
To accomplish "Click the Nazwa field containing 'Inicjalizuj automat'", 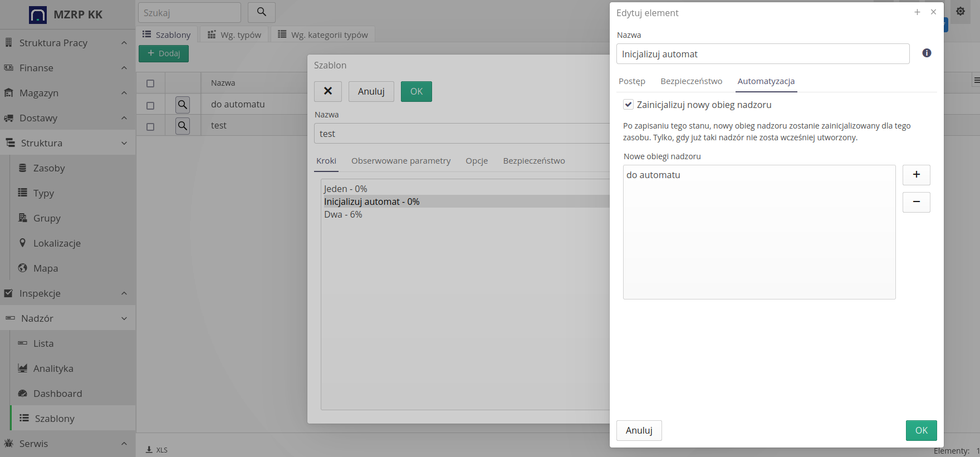I will coord(762,54).
